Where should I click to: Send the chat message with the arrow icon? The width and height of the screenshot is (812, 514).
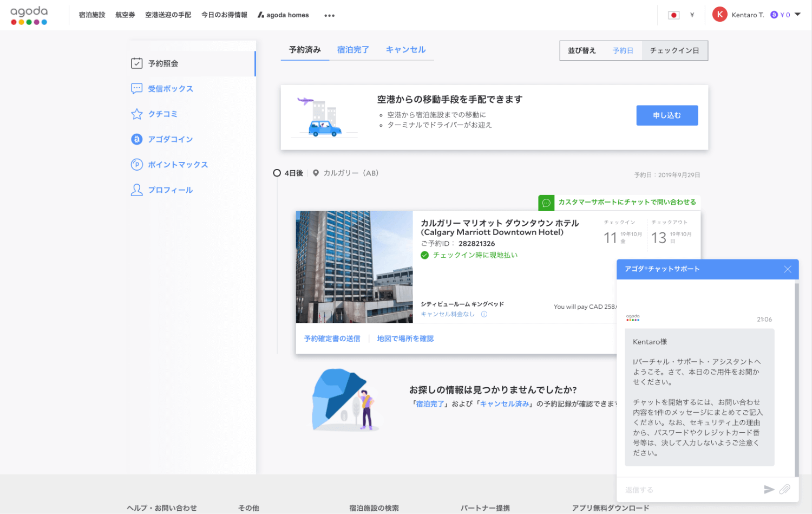769,490
